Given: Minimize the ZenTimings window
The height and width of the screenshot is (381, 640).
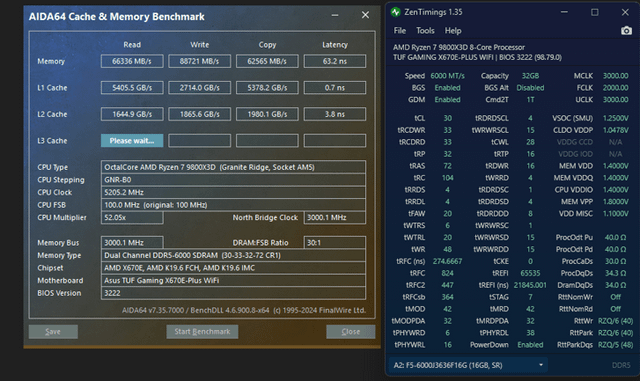Looking at the screenshot, I should tap(564, 12).
